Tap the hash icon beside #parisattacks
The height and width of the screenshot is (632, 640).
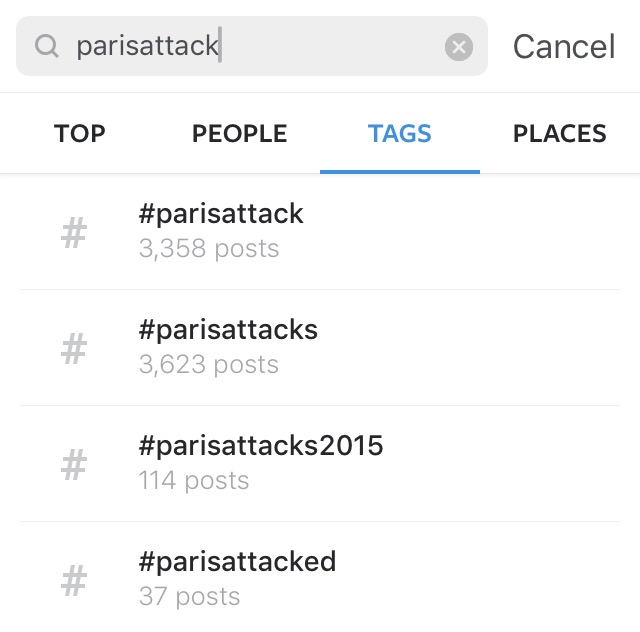pos(74,350)
